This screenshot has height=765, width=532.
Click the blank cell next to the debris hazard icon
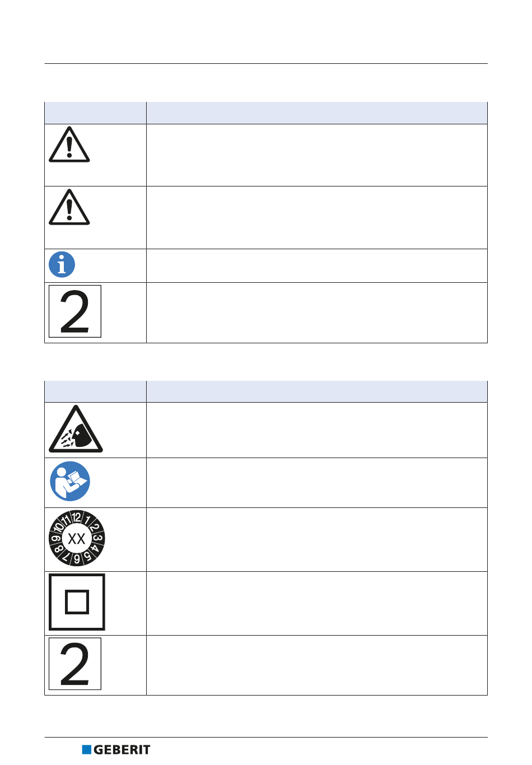point(317,430)
